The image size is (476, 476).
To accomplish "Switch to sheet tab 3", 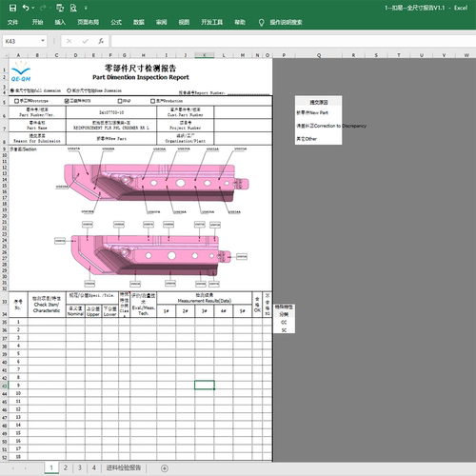I will click(80, 467).
